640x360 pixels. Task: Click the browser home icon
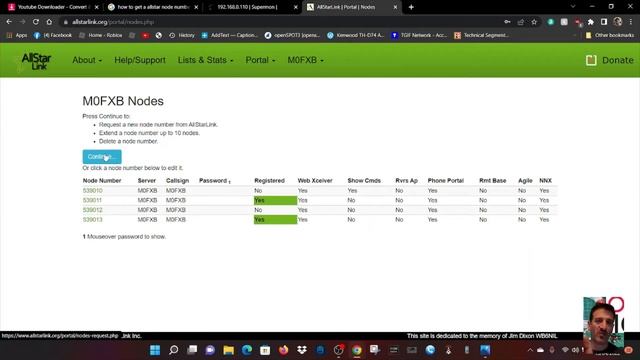click(x=49, y=22)
